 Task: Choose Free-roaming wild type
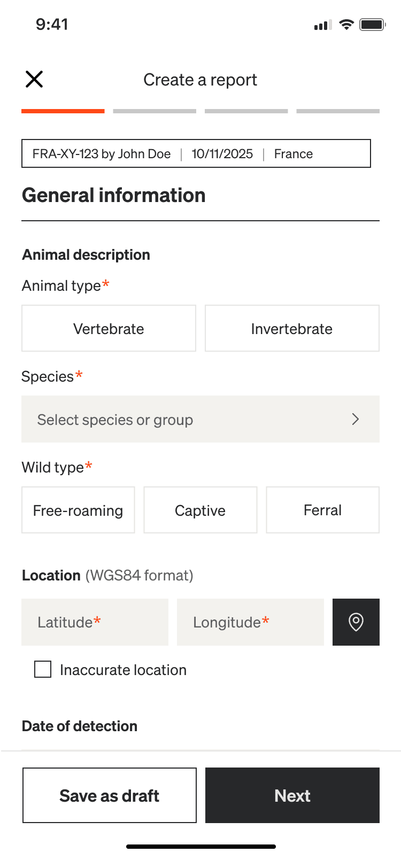pyautogui.click(x=78, y=510)
